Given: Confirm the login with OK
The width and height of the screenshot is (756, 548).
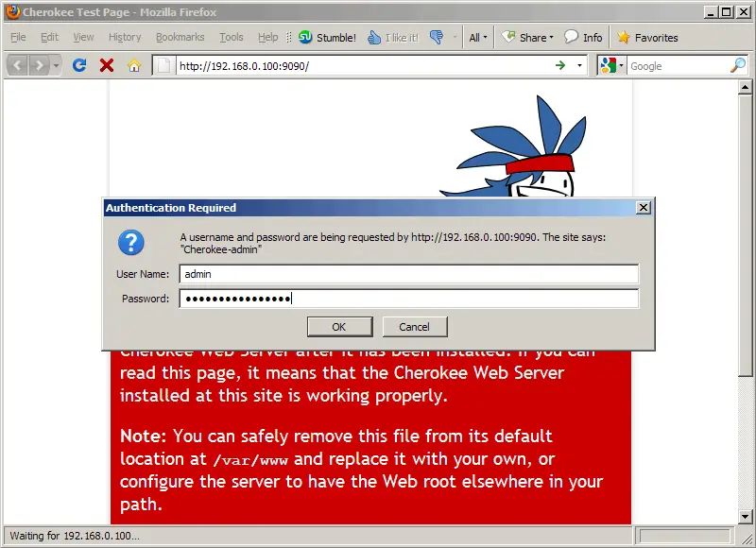Looking at the screenshot, I should pyautogui.click(x=339, y=327).
